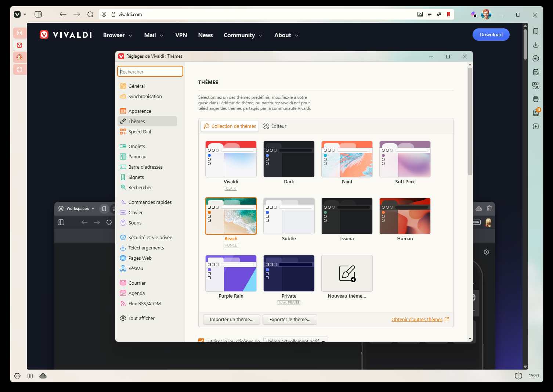Viewport: 553px width, 392px height.
Task: Click the translate page icon in address bar
Action: click(x=439, y=14)
